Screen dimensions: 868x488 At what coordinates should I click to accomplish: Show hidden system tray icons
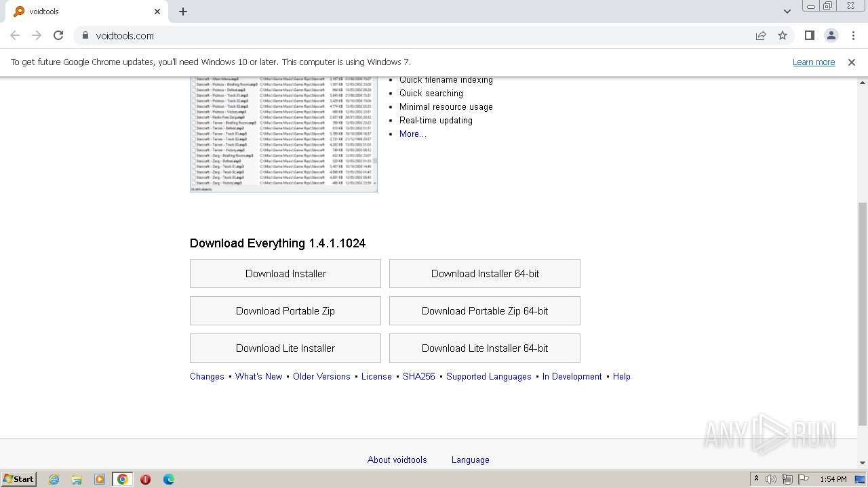[756, 479]
